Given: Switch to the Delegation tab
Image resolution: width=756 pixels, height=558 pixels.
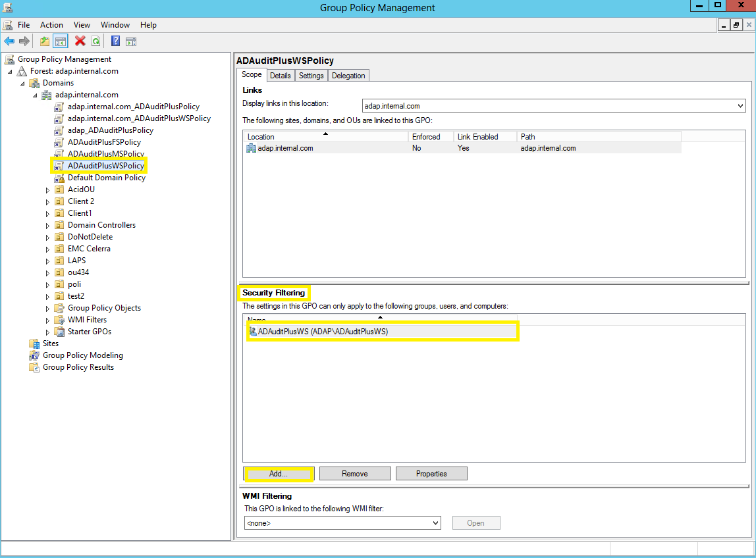Looking at the screenshot, I should pos(348,76).
